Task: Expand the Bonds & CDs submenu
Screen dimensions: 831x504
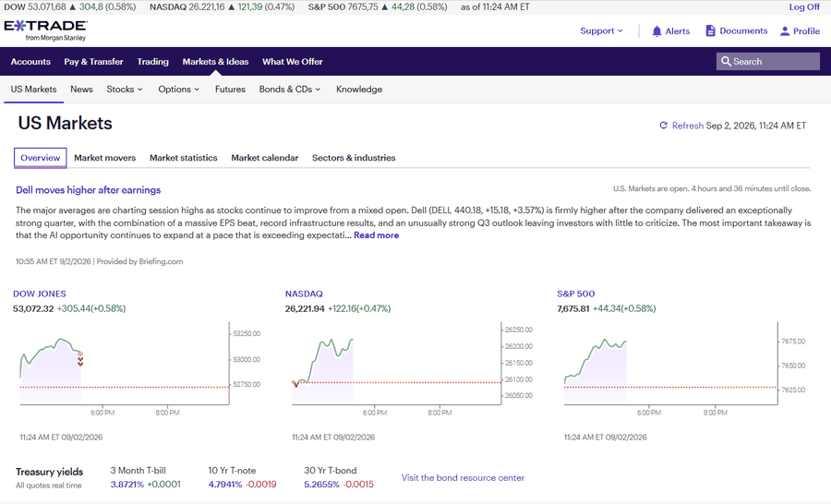Action: click(x=290, y=89)
